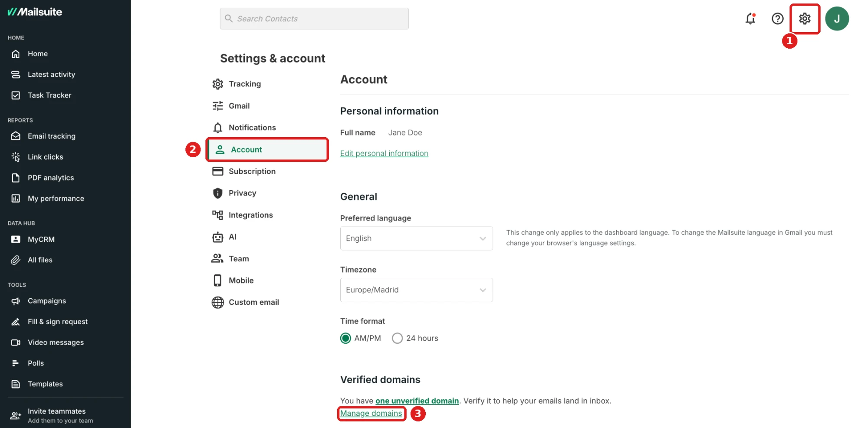Click the Subscription card icon
The height and width of the screenshot is (428, 868).
[x=217, y=171]
